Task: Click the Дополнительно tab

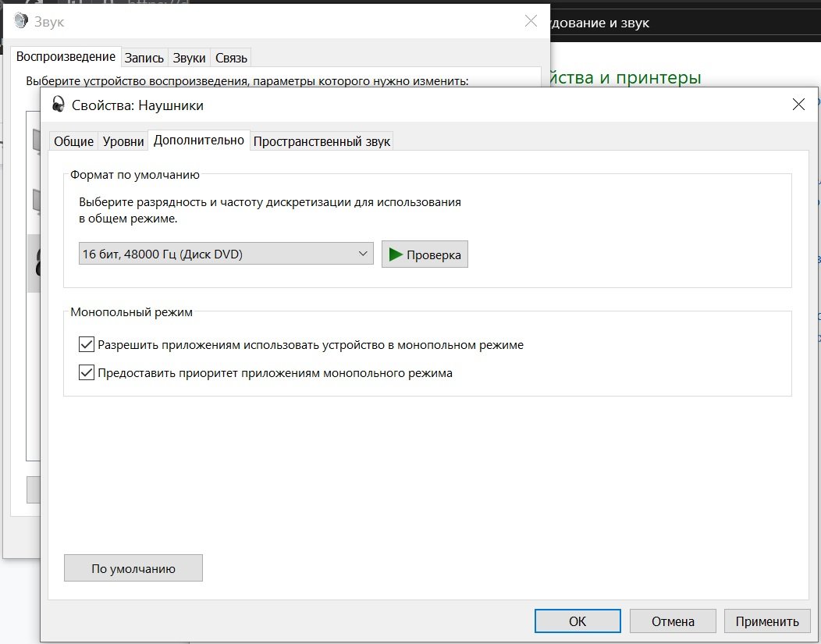Action: [199, 141]
